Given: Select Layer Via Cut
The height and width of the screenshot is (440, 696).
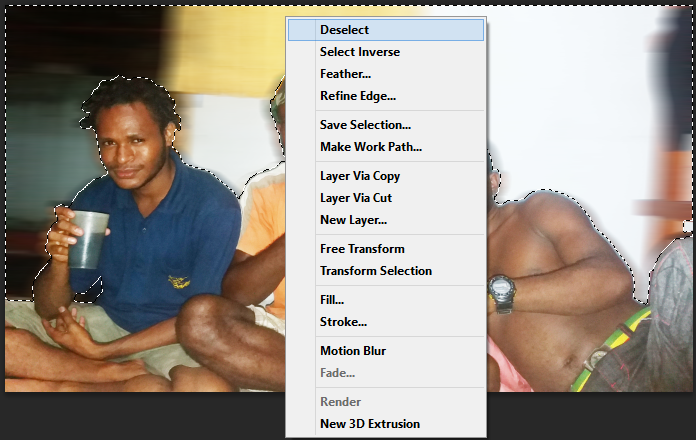Looking at the screenshot, I should 386,198.
